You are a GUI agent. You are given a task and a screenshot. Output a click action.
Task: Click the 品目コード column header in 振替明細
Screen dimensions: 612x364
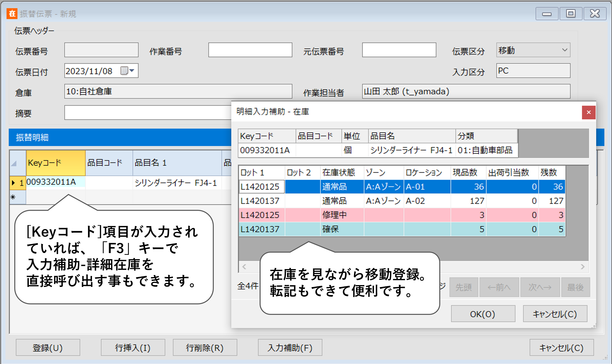(109, 163)
